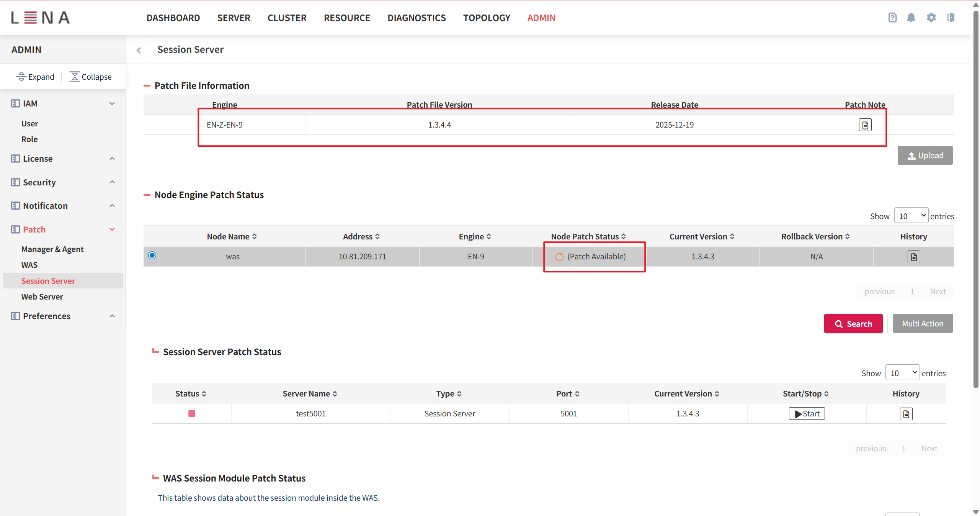Select the radio button for node was

tap(152, 256)
